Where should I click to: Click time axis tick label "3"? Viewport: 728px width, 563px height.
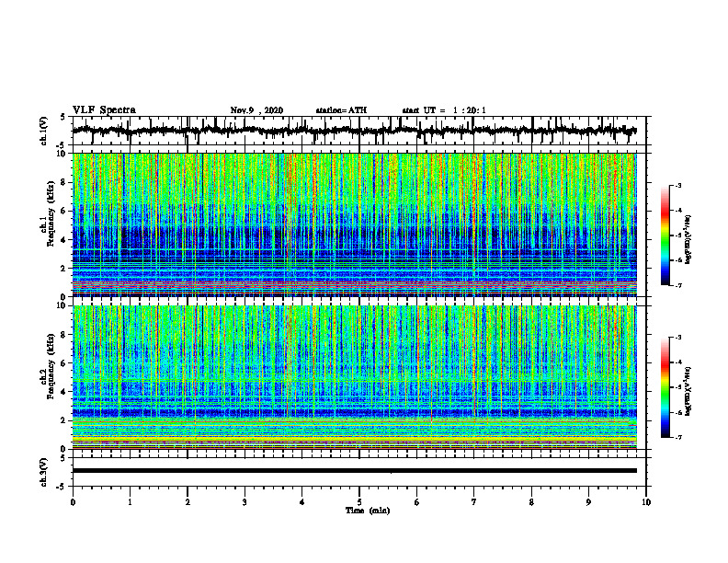[245, 502]
